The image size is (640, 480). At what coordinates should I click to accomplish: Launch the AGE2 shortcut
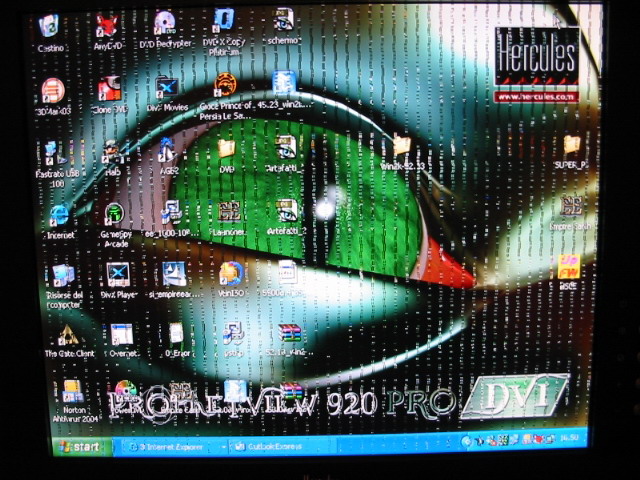coord(167,150)
